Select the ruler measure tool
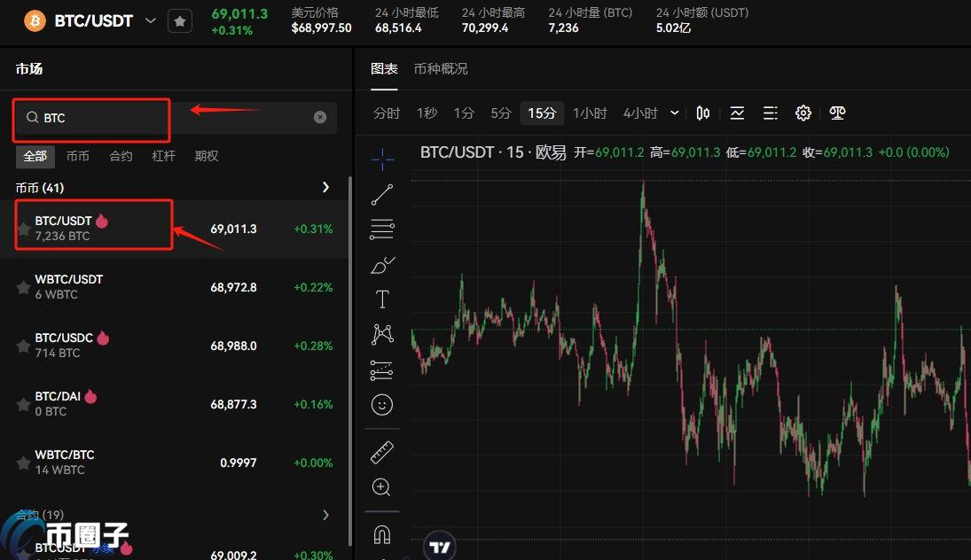This screenshot has height=560, width=971. [x=382, y=452]
